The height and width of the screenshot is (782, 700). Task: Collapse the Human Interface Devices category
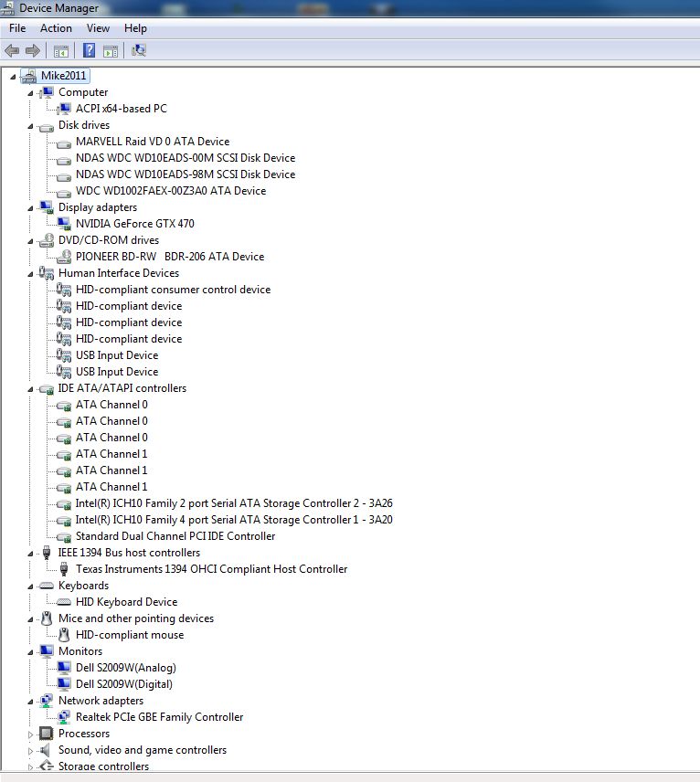click(x=30, y=274)
